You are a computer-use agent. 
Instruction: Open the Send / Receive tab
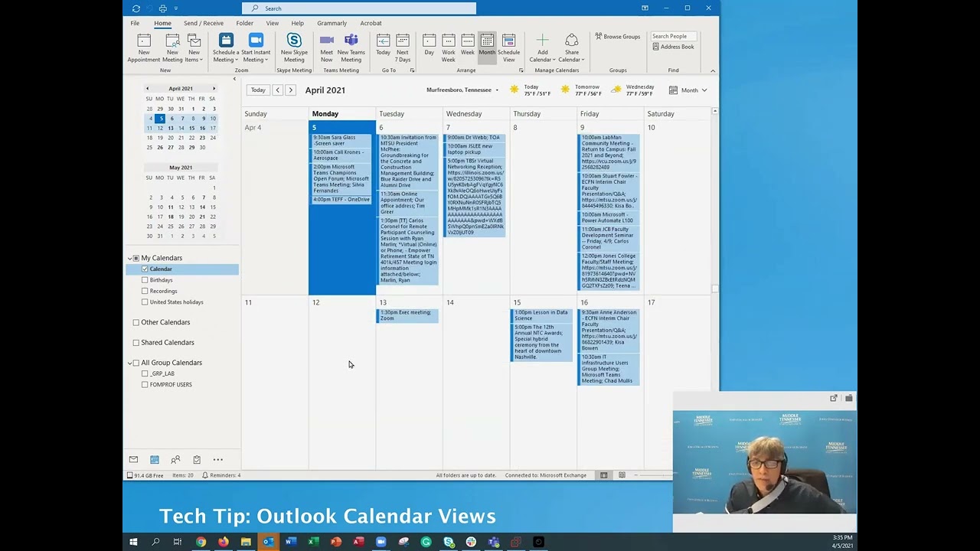(204, 23)
